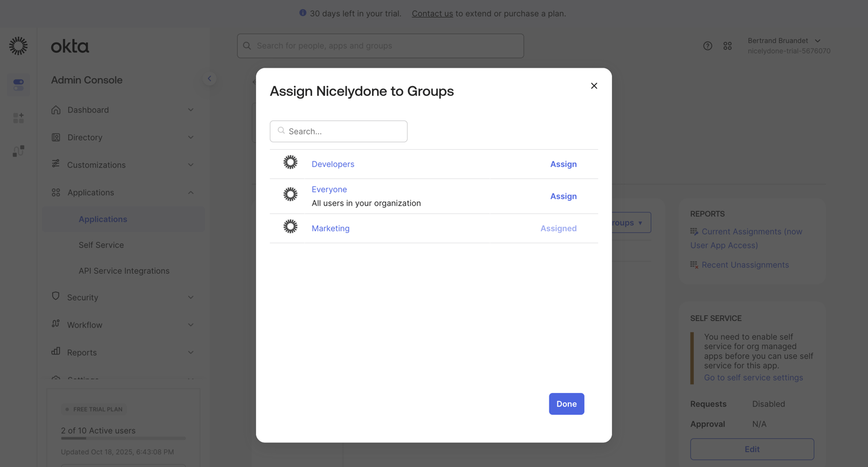868x467 pixels.
Task: Click the Okta sunburst logo icon
Action: 18,46
